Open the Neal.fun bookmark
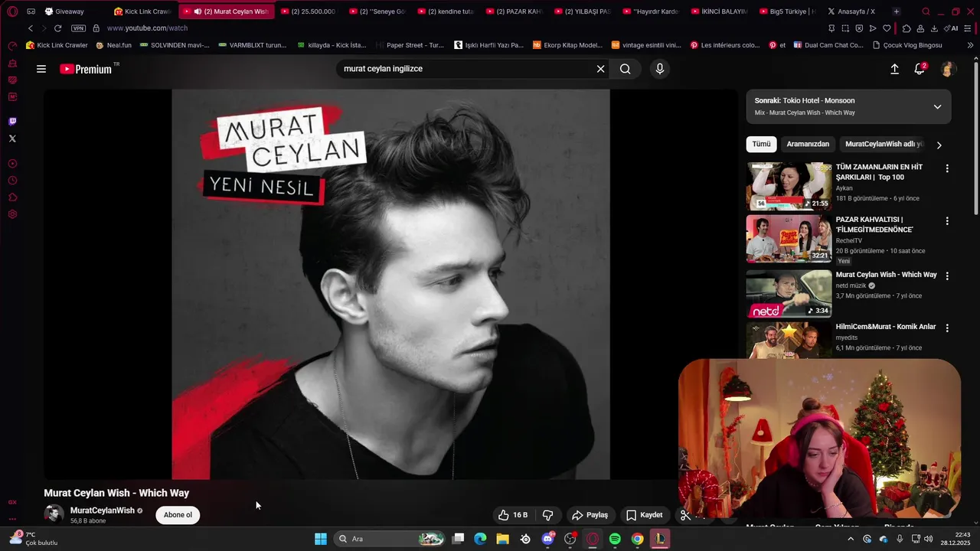This screenshot has height=551, width=980. point(113,45)
